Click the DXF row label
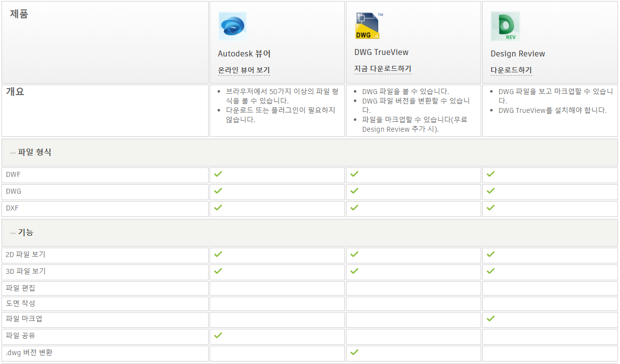Viewport: 620px width, 364px height. click(12, 208)
